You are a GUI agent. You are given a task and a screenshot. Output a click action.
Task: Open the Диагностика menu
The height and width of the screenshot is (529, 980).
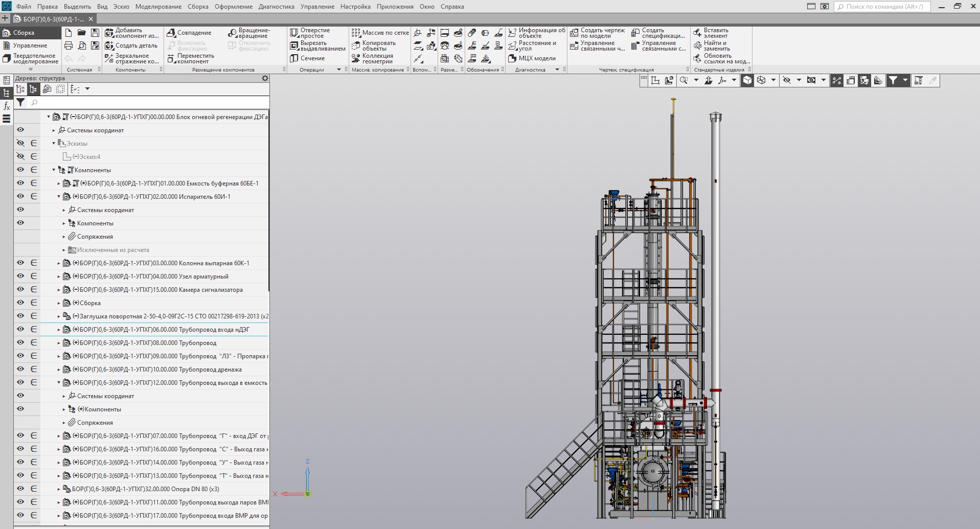point(276,7)
